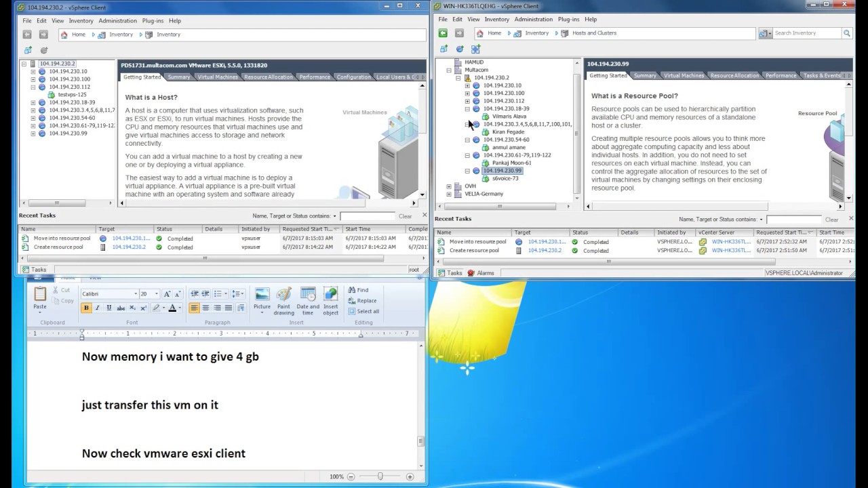Click Alarms icon in right vSphere status bar

[481, 273]
